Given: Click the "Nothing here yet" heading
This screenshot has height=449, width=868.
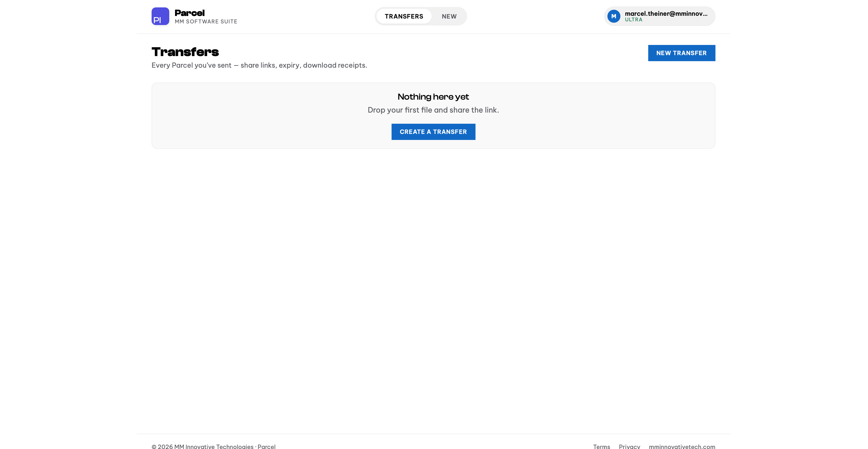Looking at the screenshot, I should tap(433, 97).
